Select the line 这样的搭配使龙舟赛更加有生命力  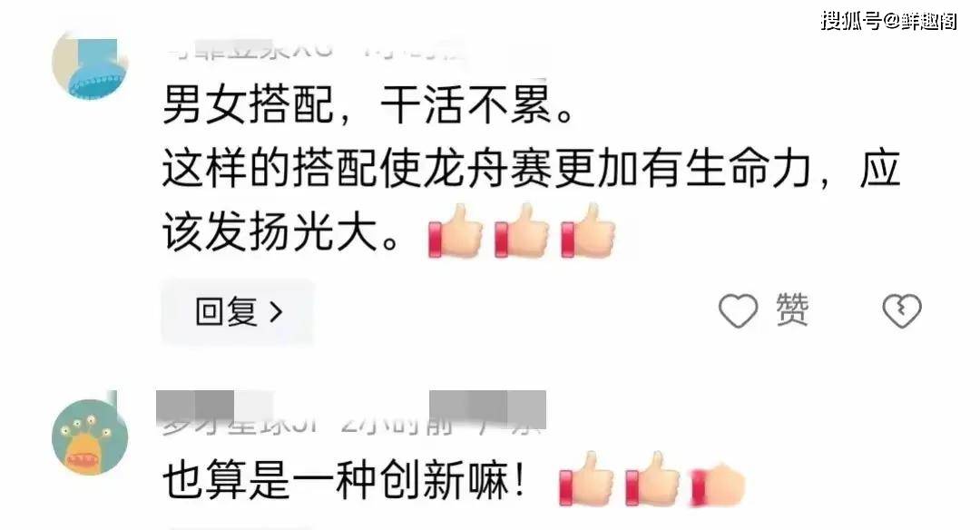click(486, 169)
